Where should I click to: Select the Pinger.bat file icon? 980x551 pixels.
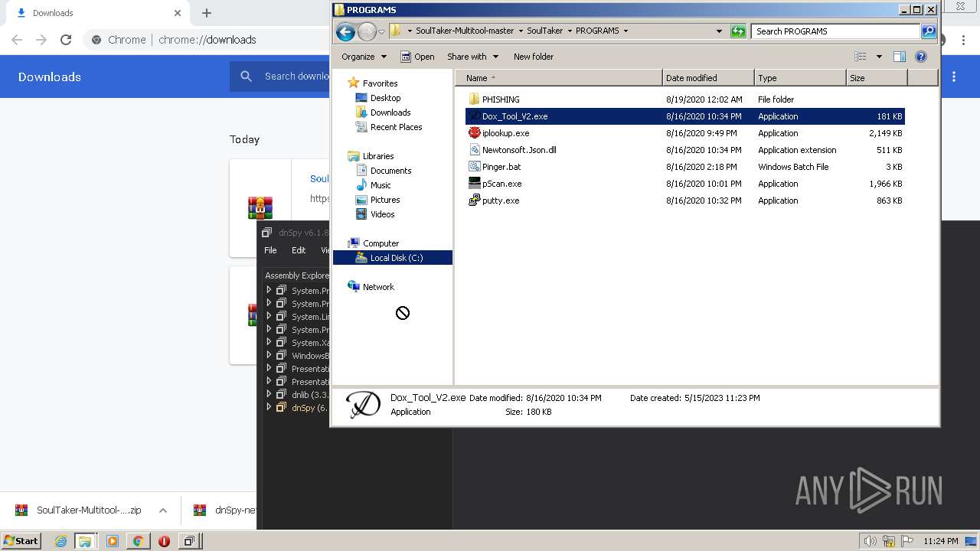475,167
